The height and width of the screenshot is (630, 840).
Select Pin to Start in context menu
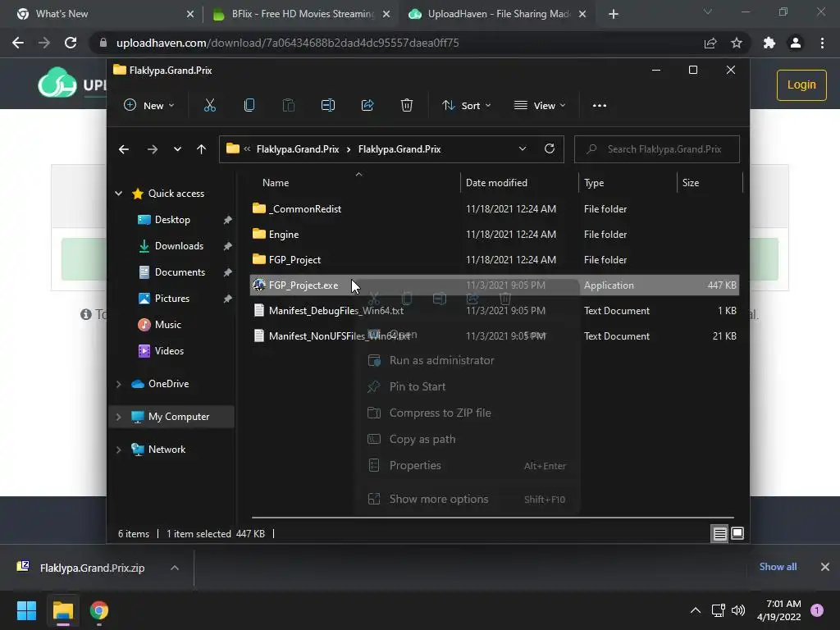467,387
